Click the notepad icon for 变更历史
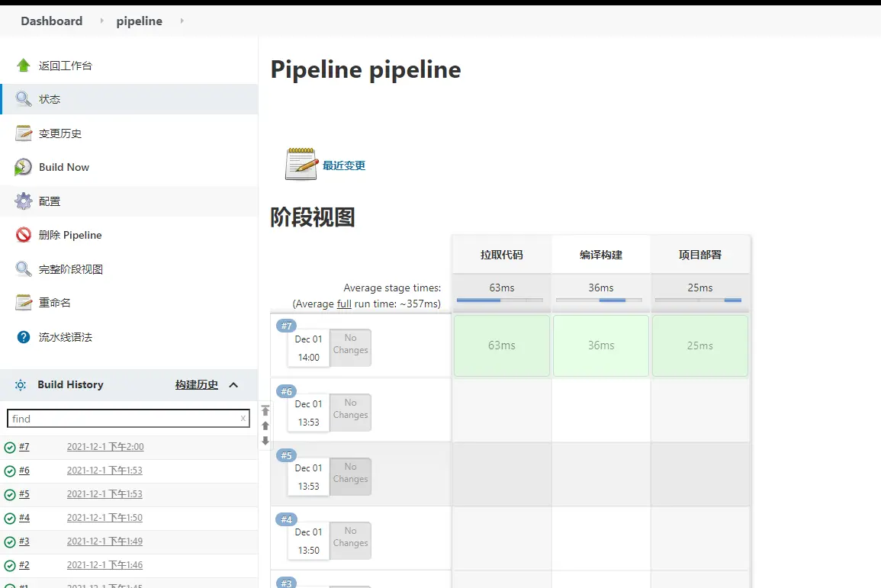Viewport: 881px width, 588px height. pyautogui.click(x=24, y=133)
